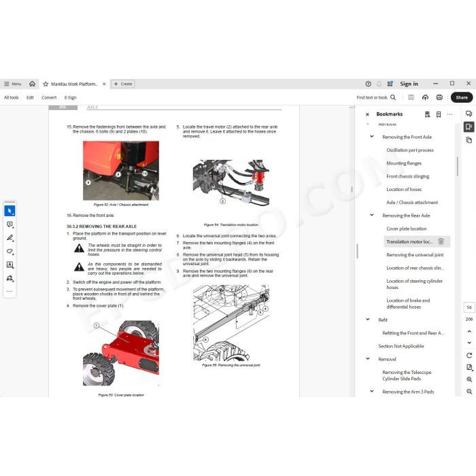Collapse the lower Removal bookmark

pos(368,358)
